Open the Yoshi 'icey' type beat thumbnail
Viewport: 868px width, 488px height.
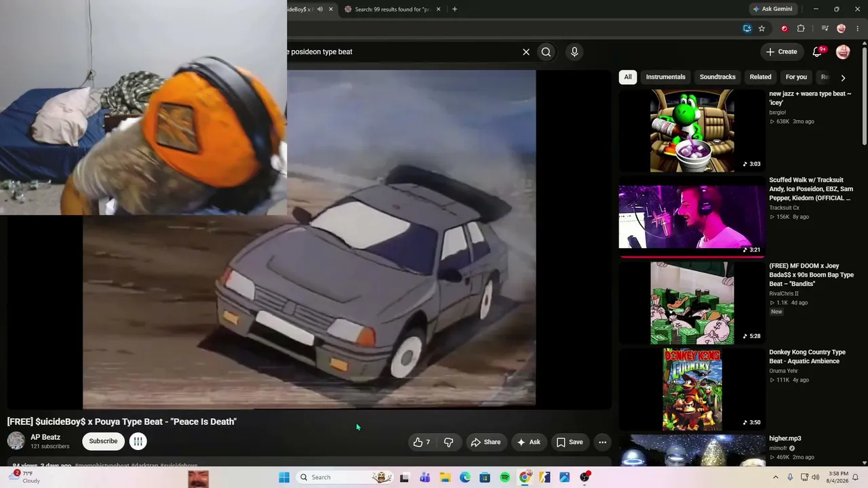click(x=692, y=131)
